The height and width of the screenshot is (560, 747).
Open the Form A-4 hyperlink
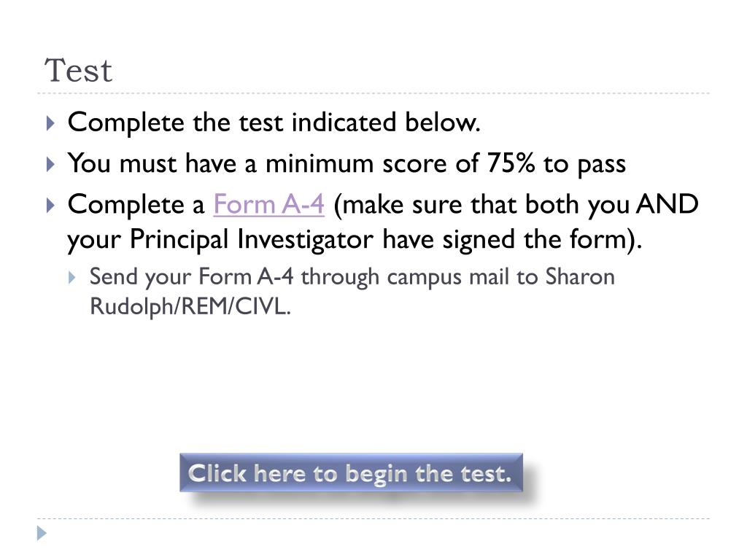click(x=268, y=204)
